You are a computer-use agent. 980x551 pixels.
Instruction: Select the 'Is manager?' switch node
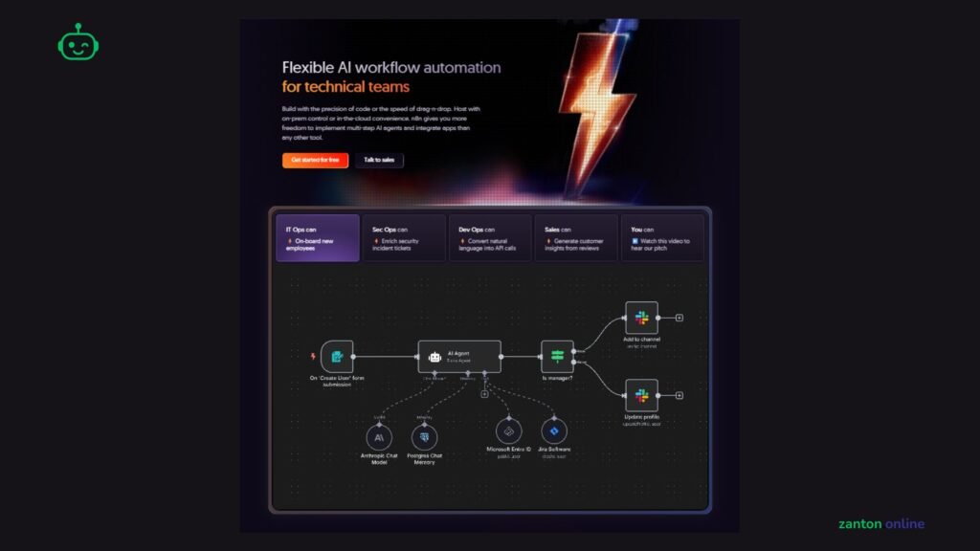tap(557, 357)
